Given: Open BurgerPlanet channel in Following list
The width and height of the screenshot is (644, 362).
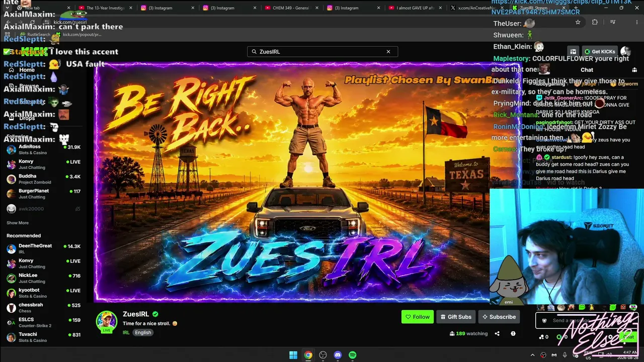Looking at the screenshot, I should [x=43, y=194].
